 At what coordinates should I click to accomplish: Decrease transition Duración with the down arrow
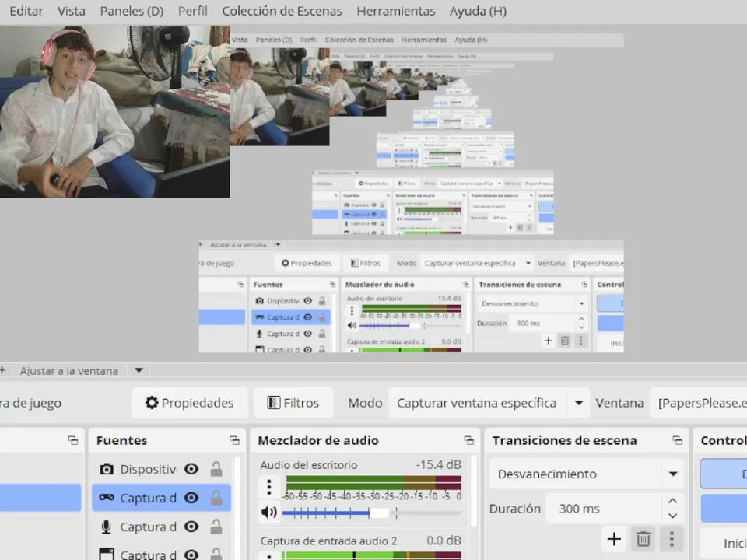672,516
